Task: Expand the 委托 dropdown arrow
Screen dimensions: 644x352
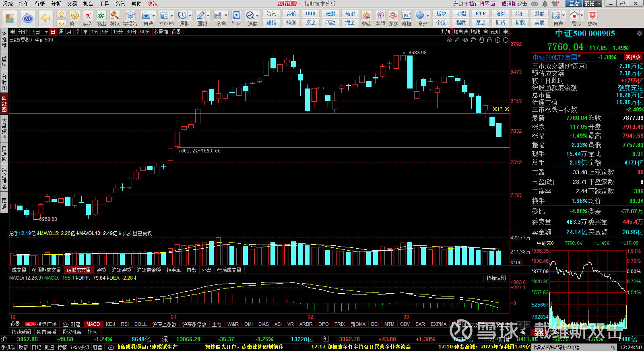Action: tap(599, 4)
